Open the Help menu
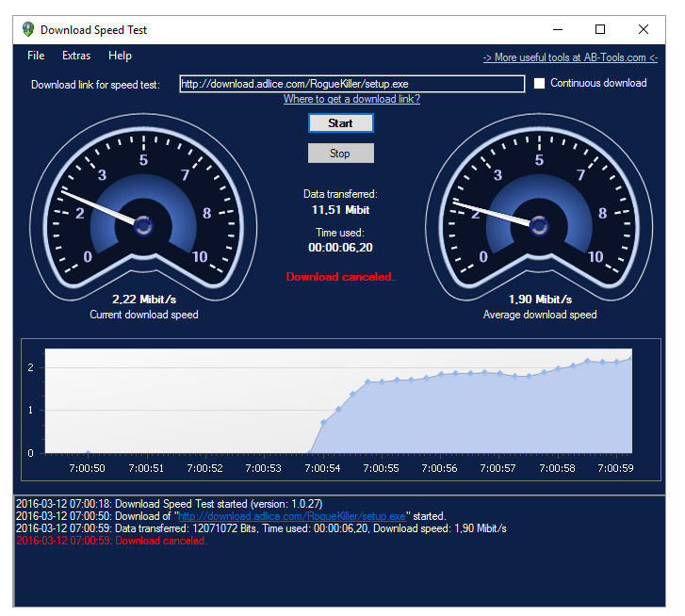Image resolution: width=685 pixels, height=616 pixels. (x=121, y=57)
